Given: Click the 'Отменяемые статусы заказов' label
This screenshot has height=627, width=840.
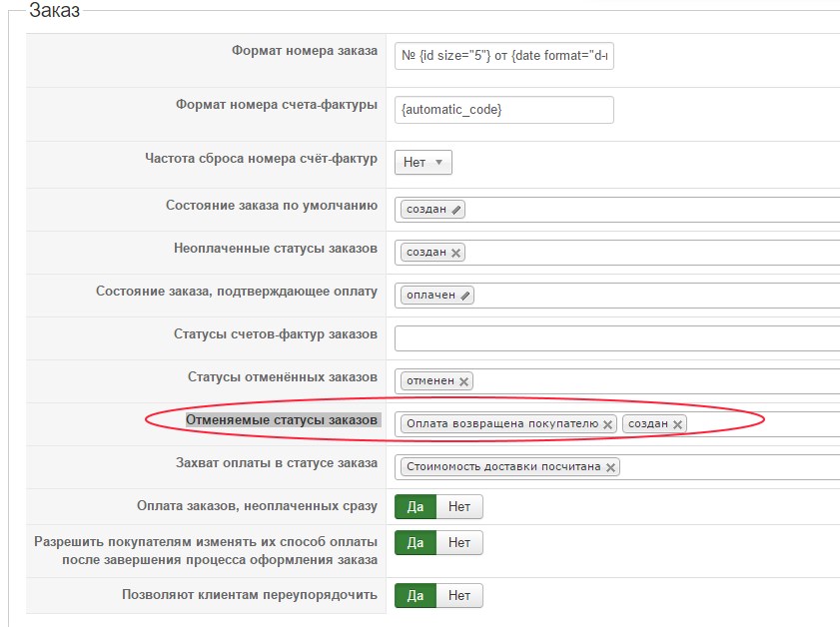Looking at the screenshot, I should click(x=283, y=420).
